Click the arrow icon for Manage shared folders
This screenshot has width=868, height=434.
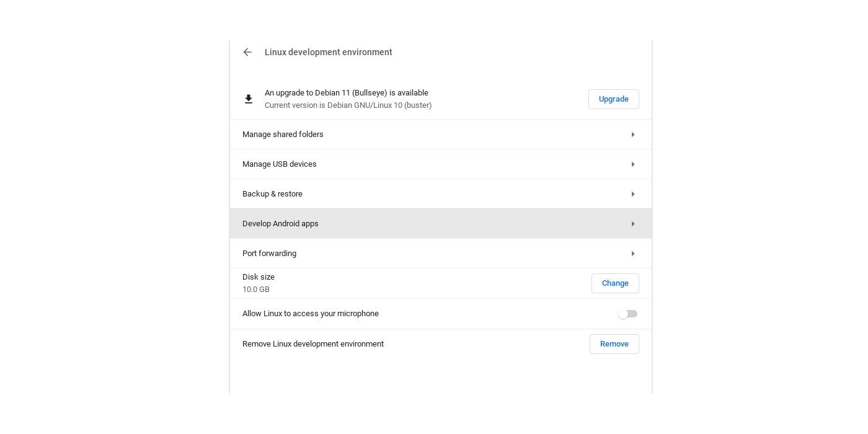click(x=632, y=135)
